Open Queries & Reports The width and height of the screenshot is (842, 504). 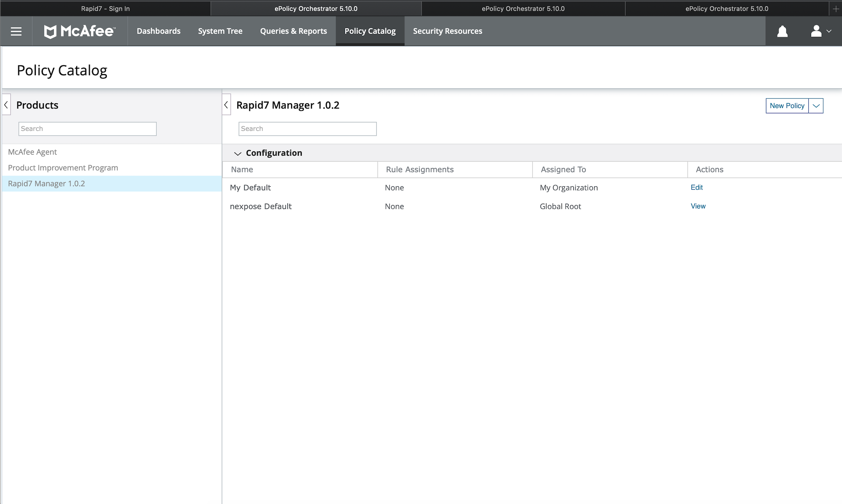point(293,31)
